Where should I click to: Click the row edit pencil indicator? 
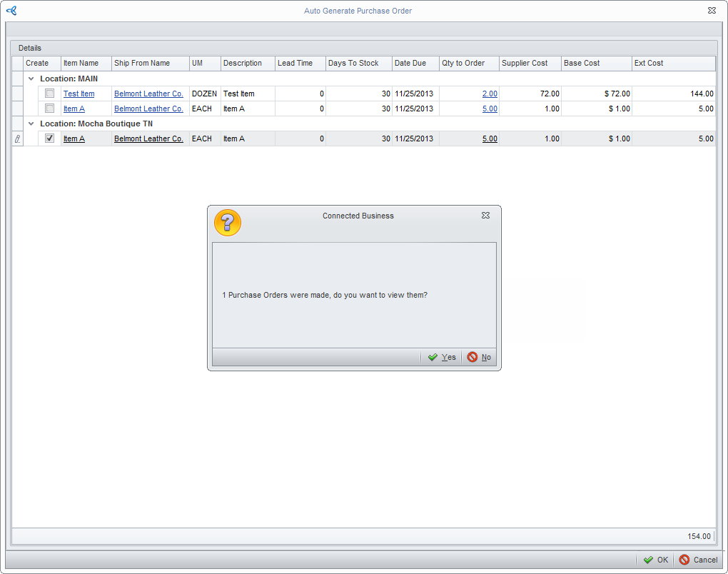18,139
